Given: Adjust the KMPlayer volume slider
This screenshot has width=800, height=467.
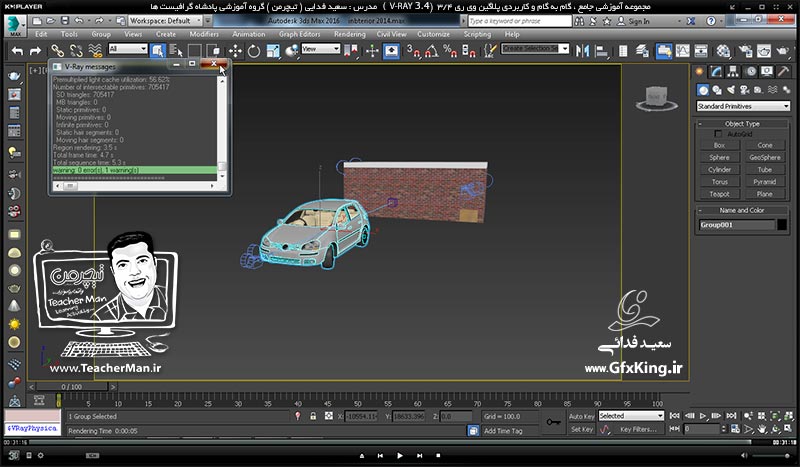Looking at the screenshot, I should tap(770, 456).
